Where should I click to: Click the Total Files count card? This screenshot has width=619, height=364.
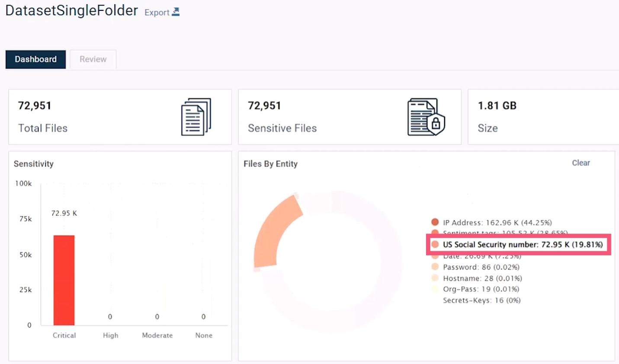(x=120, y=117)
